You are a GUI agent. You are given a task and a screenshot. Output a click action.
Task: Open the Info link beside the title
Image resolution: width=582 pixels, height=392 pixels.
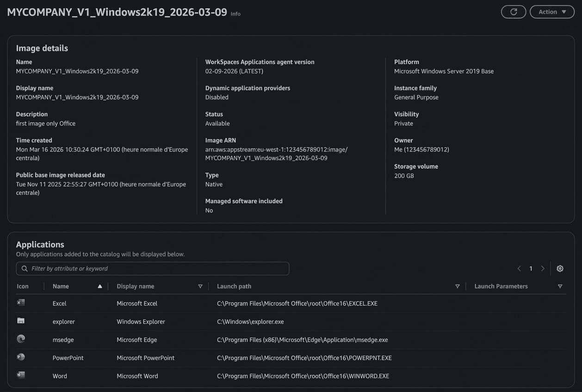235,14
